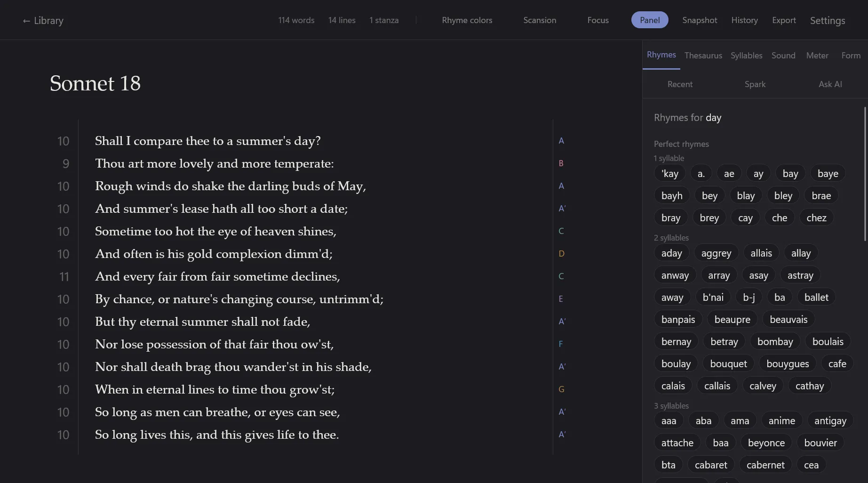This screenshot has height=483, width=868.
Task: Pick the rhyme 'bray'
Action: pyautogui.click(x=671, y=218)
